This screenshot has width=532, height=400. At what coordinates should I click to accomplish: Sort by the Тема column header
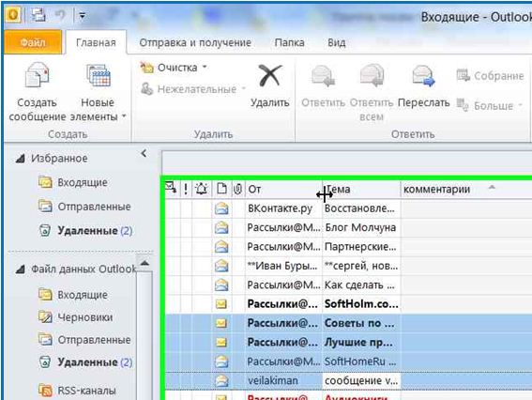[361, 189]
